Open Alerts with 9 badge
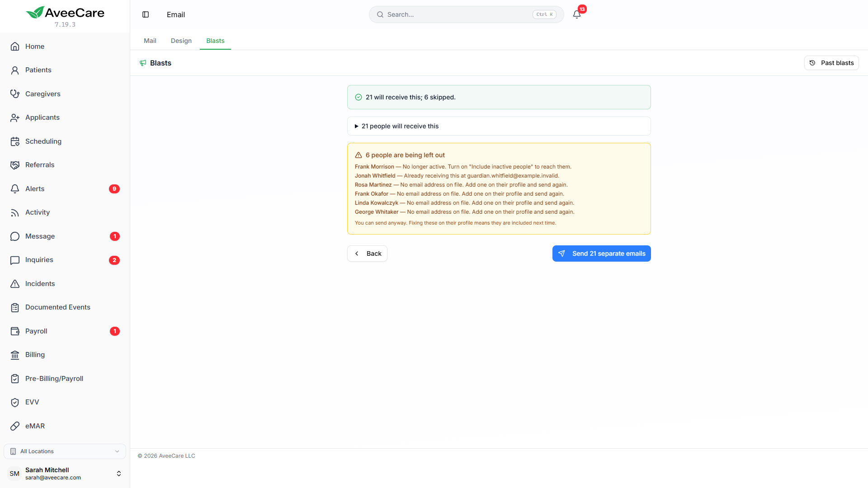The image size is (868, 488). pyautogui.click(x=65, y=189)
